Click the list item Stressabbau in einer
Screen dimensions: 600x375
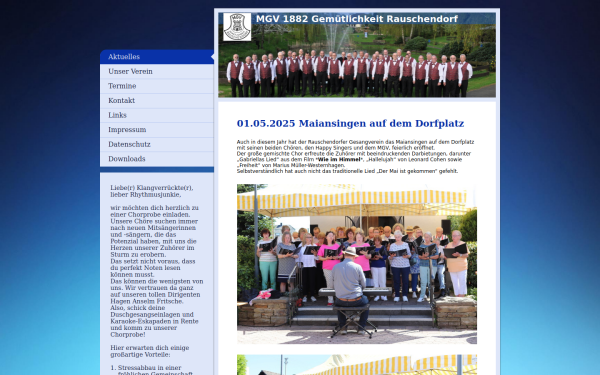[x=150, y=368]
